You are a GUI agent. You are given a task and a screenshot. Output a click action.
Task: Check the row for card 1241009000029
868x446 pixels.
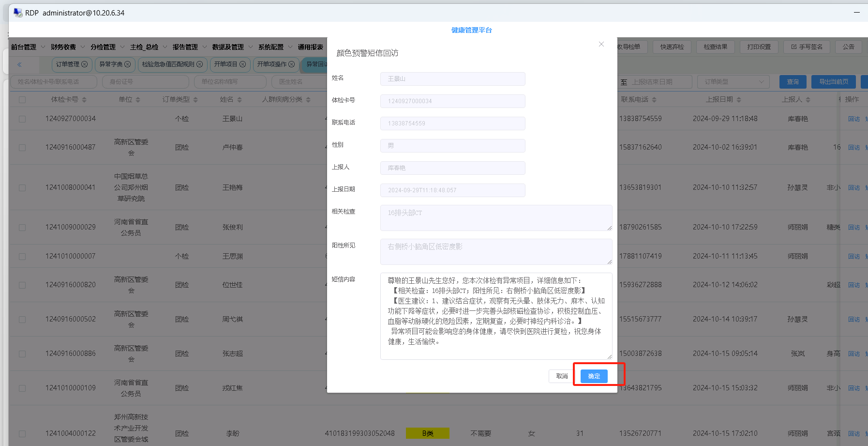[x=22, y=228]
